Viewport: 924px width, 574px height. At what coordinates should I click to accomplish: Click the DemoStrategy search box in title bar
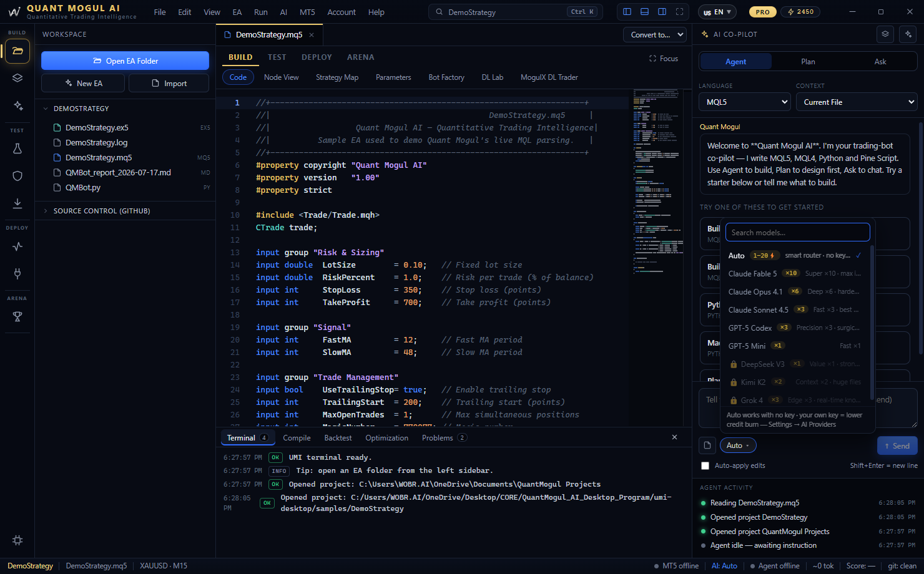[x=516, y=12]
